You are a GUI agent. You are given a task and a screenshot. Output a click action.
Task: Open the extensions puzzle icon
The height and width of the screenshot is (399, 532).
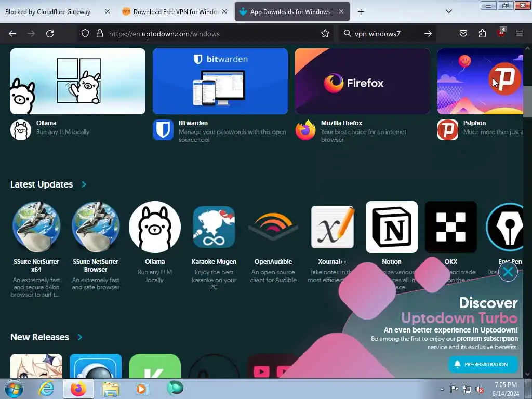(x=482, y=34)
